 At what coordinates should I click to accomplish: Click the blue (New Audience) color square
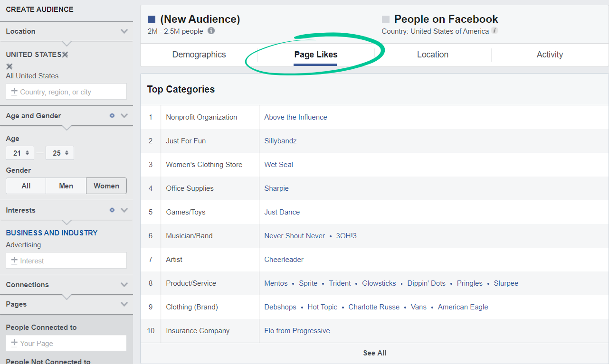[152, 19]
